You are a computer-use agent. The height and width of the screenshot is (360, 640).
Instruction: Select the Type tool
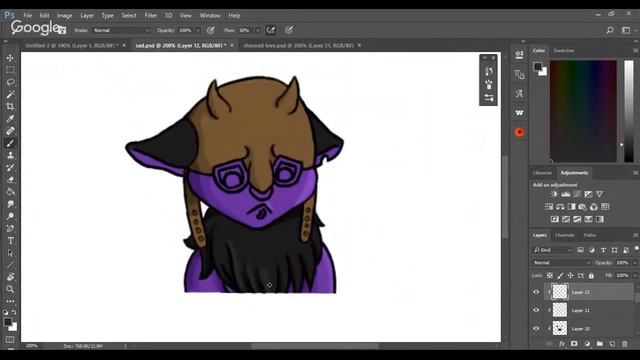click(x=10, y=241)
